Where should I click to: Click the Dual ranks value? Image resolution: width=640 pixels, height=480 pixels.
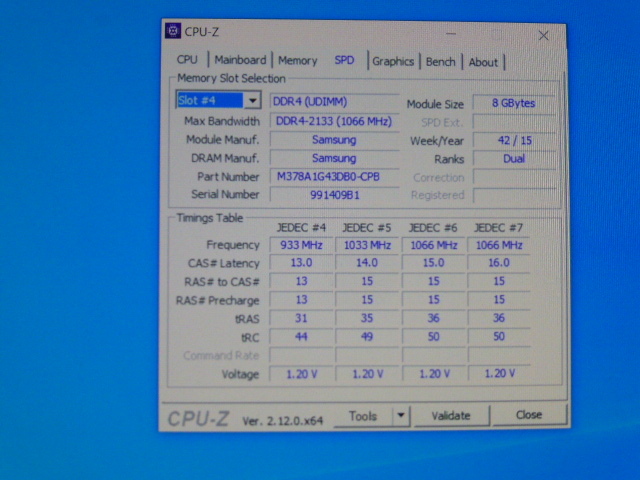pyautogui.click(x=514, y=159)
